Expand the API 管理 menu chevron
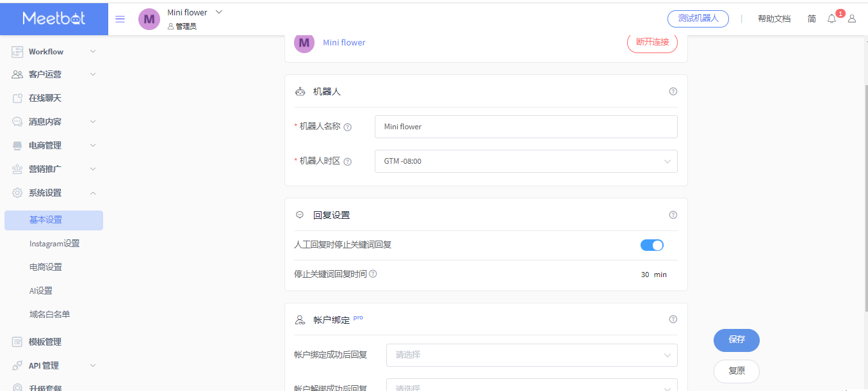868x391 pixels. coord(93,365)
